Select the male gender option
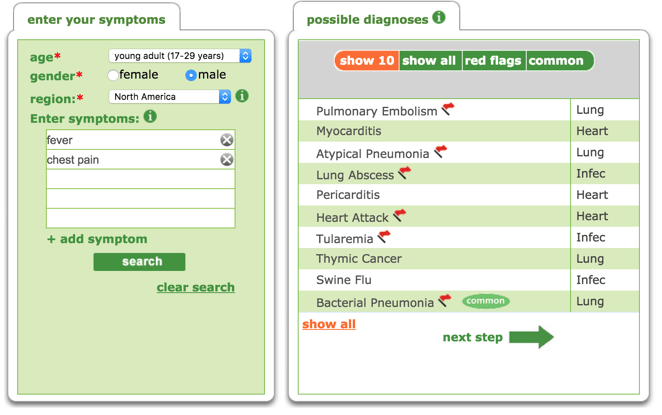Screen dimensions: 662x415 191,75
